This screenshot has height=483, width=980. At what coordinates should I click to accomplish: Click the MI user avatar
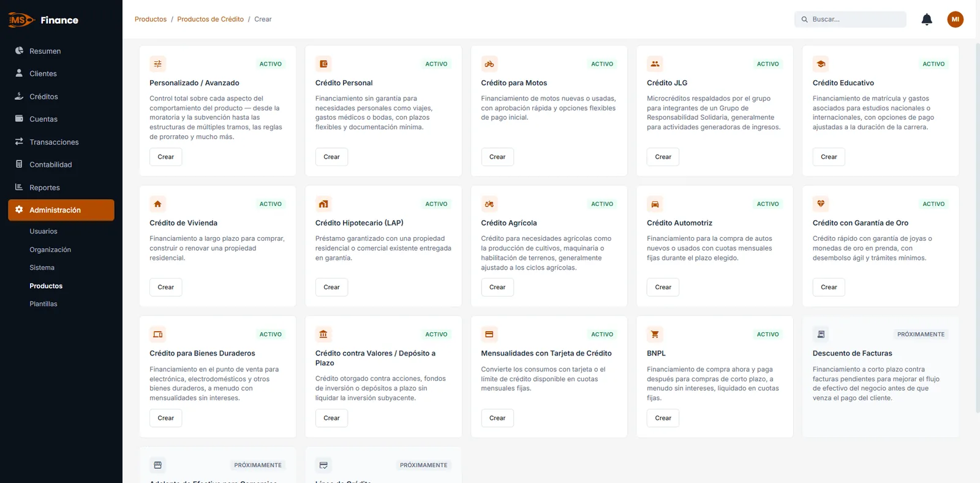[x=955, y=20]
